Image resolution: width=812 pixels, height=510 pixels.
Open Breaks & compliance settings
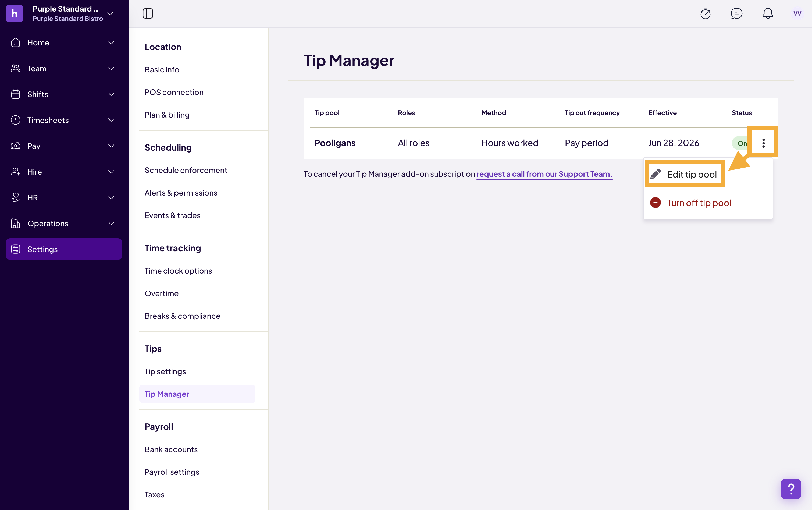182,316
